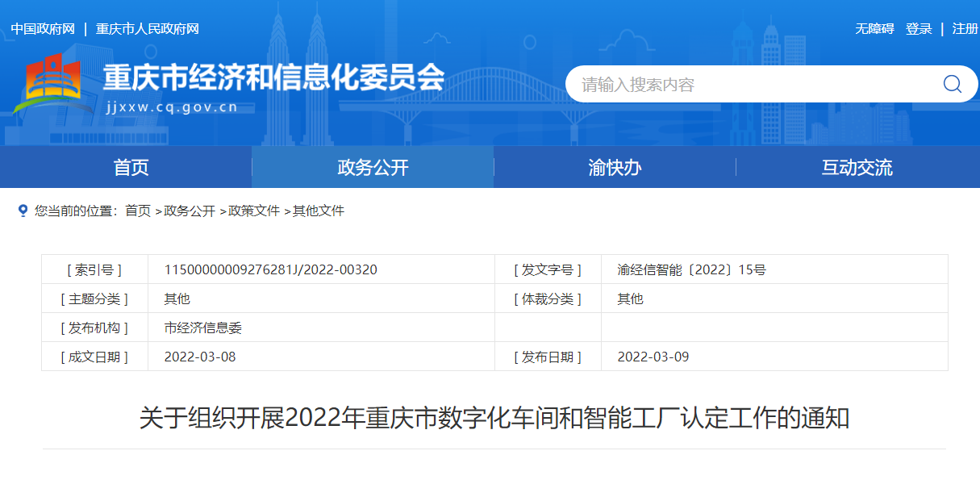Go to 首页 in the breadcrumb

(138, 211)
